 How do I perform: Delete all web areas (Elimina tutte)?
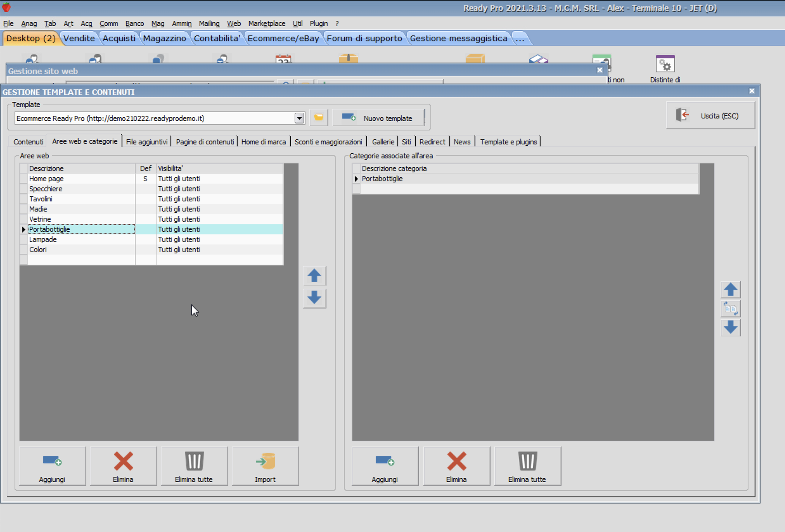[x=194, y=466]
